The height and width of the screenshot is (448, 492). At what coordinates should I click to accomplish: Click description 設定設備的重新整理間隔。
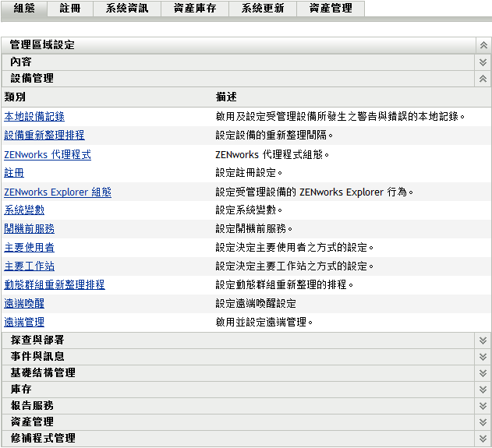click(x=274, y=135)
